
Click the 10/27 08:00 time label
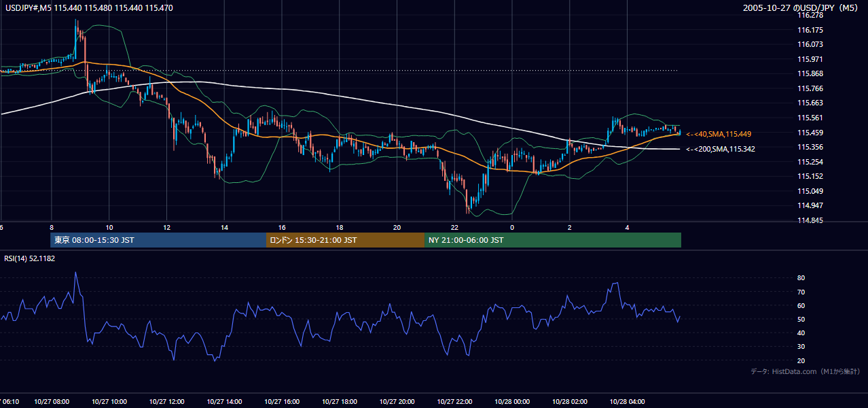52,402
